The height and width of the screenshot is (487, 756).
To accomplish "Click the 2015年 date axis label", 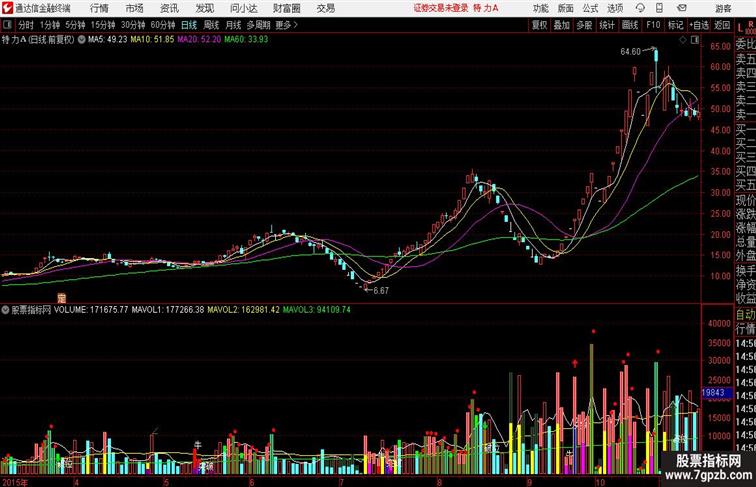I will pyautogui.click(x=15, y=482).
